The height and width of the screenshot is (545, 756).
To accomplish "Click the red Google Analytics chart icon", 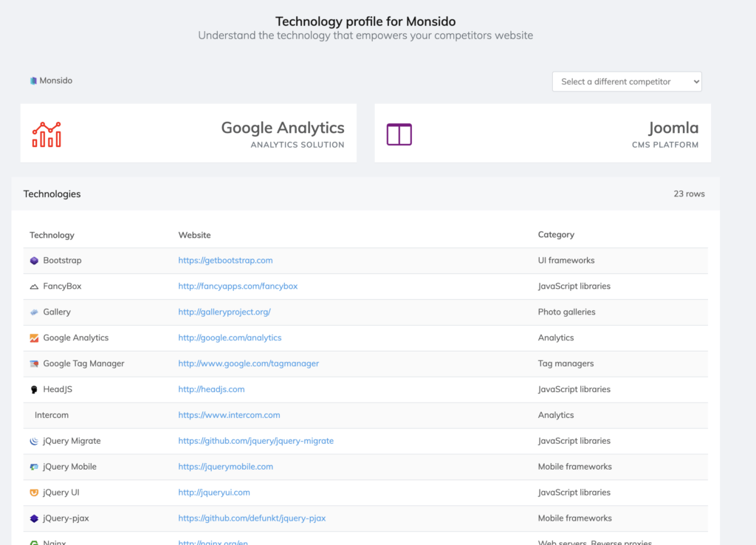I will 47,134.
